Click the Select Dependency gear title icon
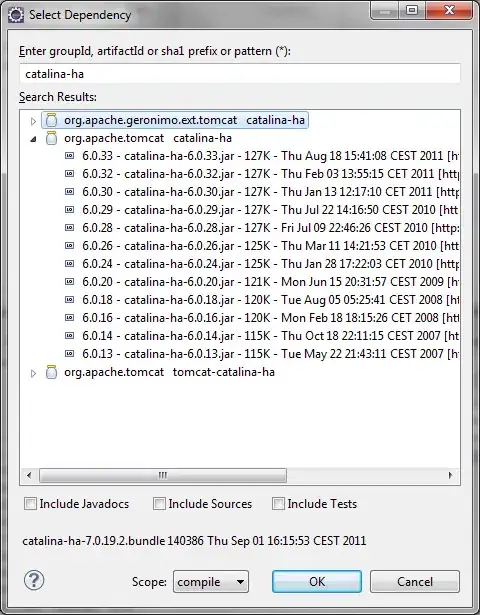 coord(16,15)
